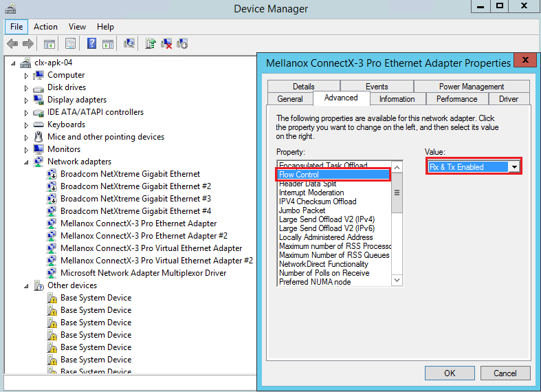Expand the Disk drives category
This screenshot has width=541, height=392.
[27, 88]
